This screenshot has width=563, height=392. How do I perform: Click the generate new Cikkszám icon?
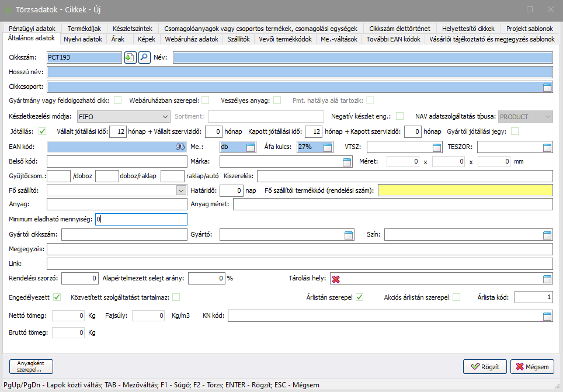click(130, 57)
